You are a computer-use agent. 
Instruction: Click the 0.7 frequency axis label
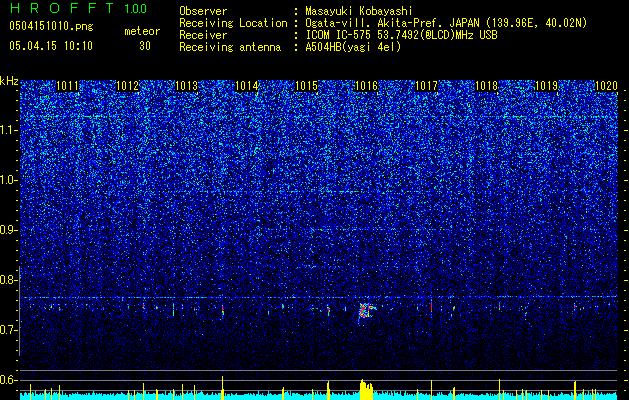[x=9, y=330]
